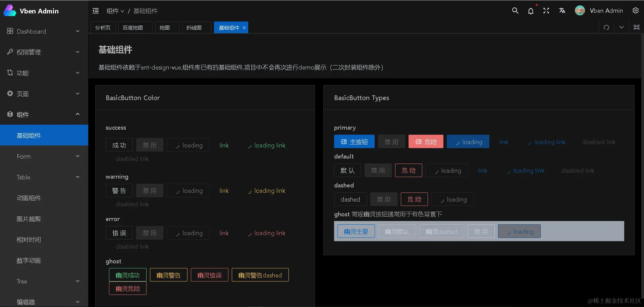Click the red error link
Image resolution: width=644 pixels, height=307 pixels.
(224, 233)
